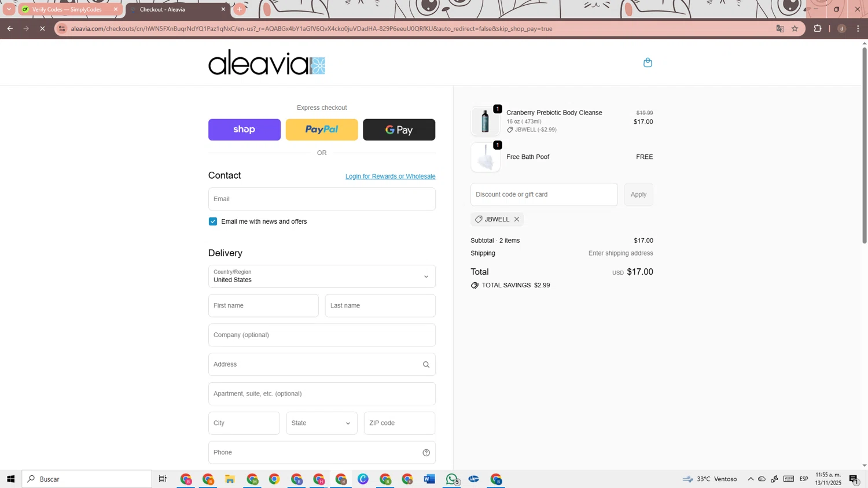Bookmark this page with the star icon

795,28
